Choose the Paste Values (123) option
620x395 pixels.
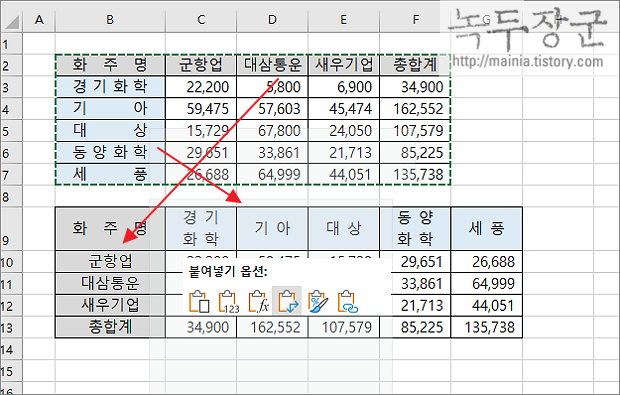click(229, 302)
